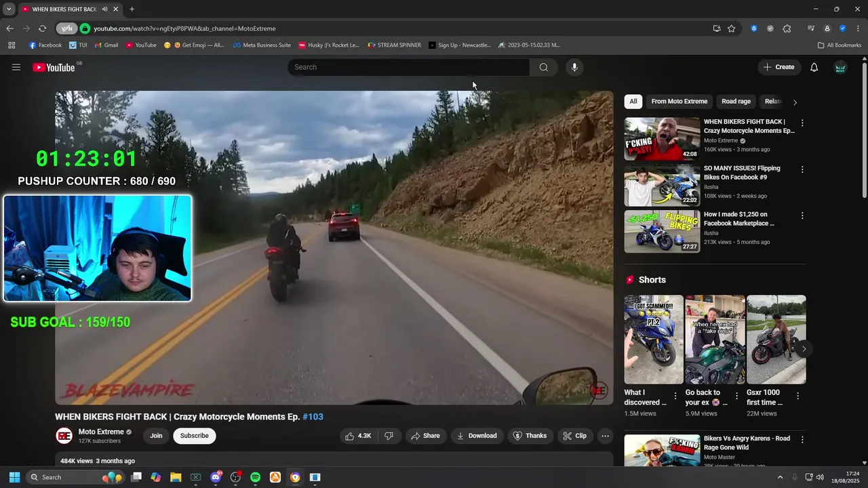Open options for What I discovered short

click(675, 396)
